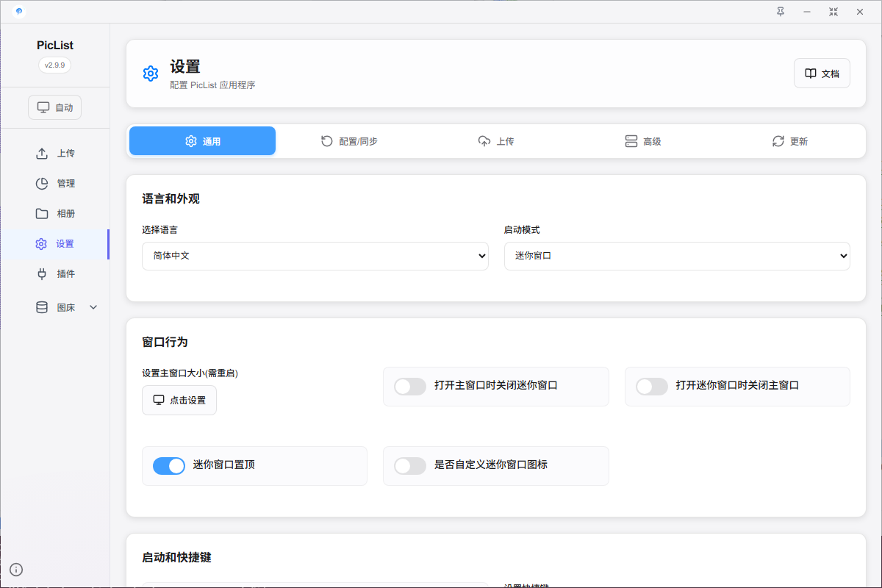The image size is (882, 588).
Task: Open the 插件 plugins page
Action: point(55,274)
